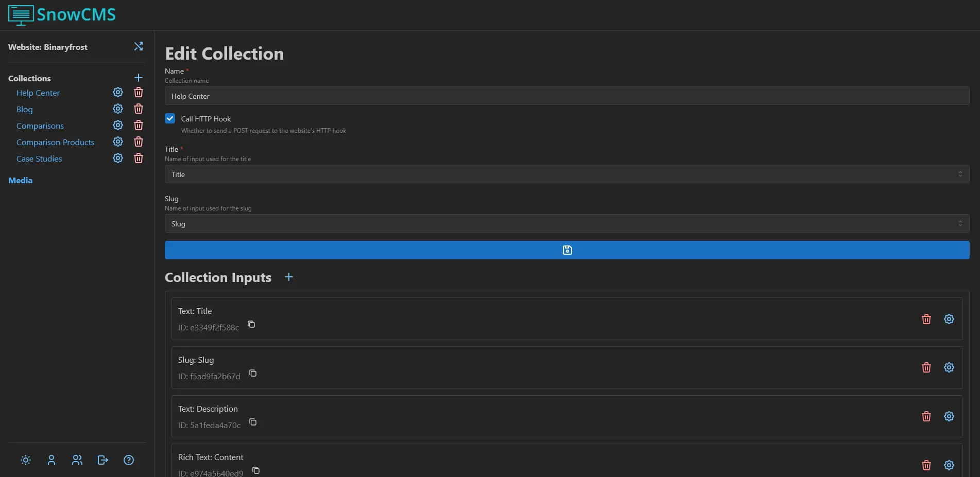The image size is (980, 477).
Task: Copy ID of Text: Title input
Action: [251, 324]
